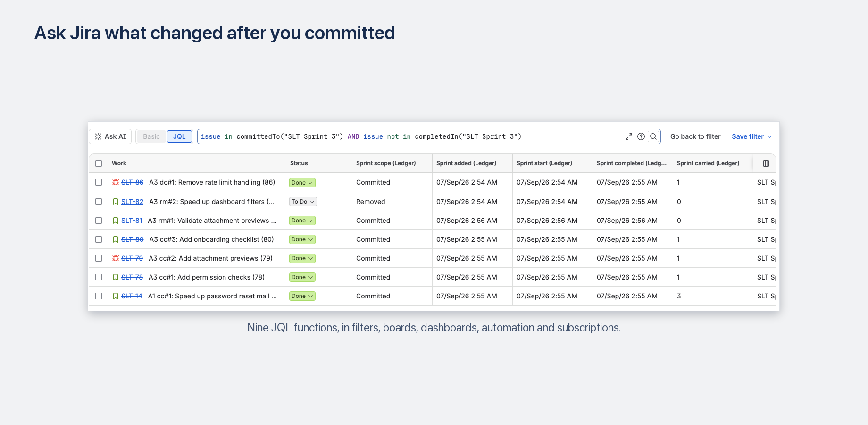
Task: Check the box for the SLT-86 row
Action: 99,182
